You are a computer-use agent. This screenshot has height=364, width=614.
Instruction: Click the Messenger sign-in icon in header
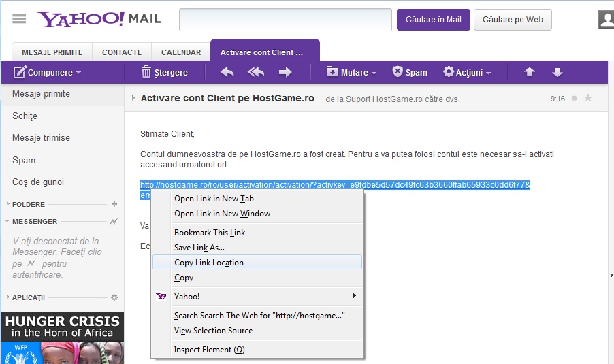(114, 222)
